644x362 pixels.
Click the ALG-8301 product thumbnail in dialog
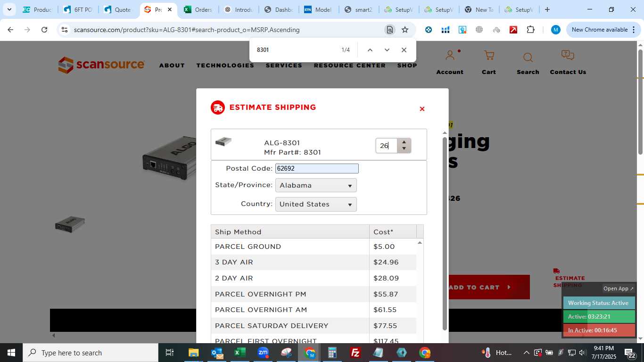point(223,142)
